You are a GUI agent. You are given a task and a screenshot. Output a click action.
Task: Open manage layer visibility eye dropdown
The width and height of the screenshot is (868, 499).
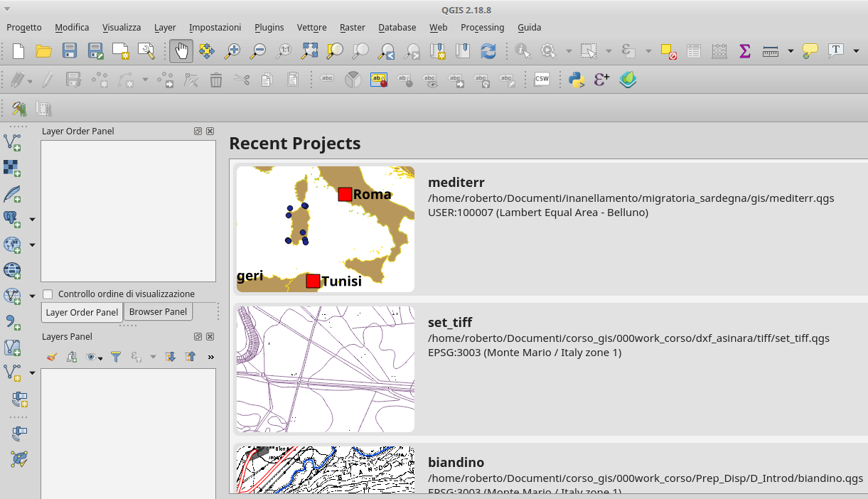93,357
